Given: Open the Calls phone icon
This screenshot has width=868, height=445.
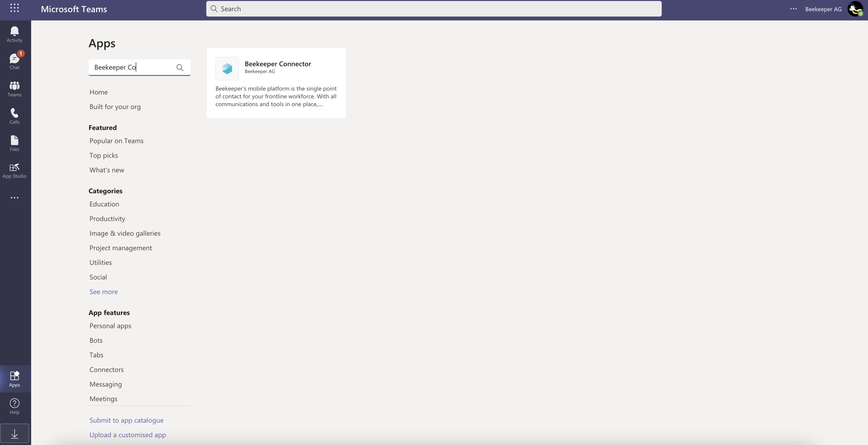Looking at the screenshot, I should pos(14,116).
